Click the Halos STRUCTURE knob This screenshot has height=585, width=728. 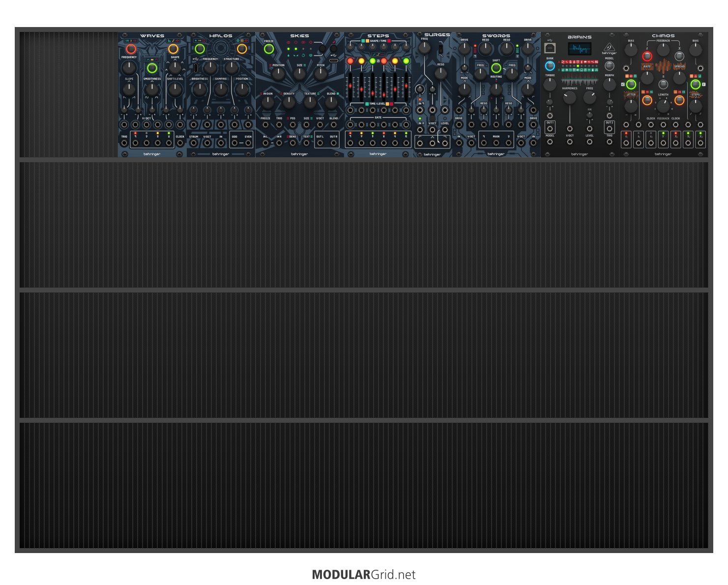pyautogui.click(x=232, y=67)
